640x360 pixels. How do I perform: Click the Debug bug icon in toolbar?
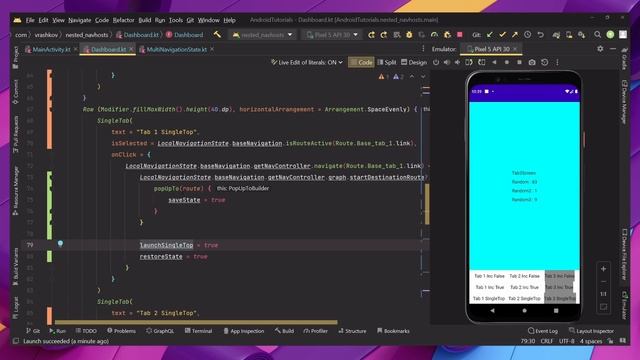tap(409, 35)
